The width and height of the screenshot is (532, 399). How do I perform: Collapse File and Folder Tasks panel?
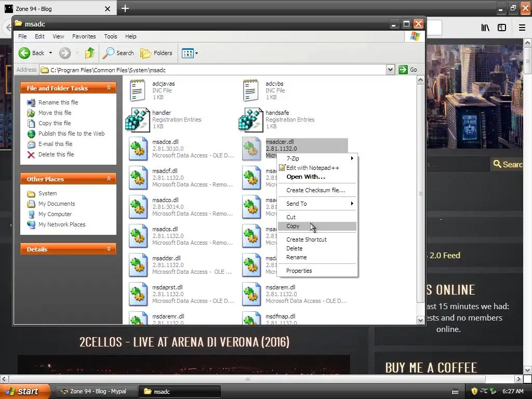point(109,88)
